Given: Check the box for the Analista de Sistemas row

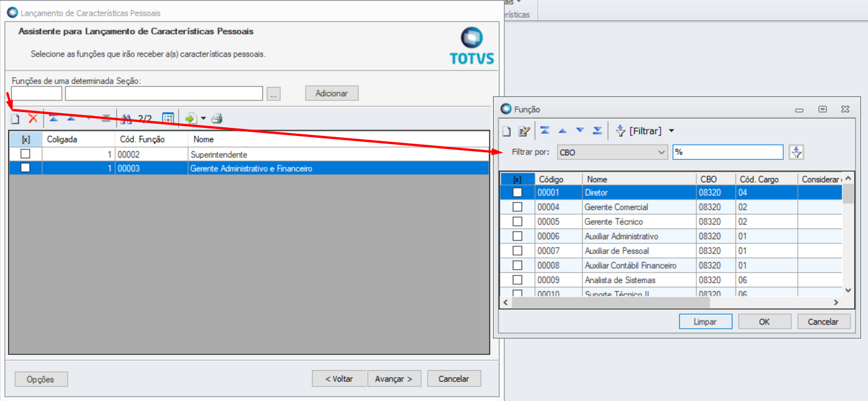Looking at the screenshot, I should point(517,280).
